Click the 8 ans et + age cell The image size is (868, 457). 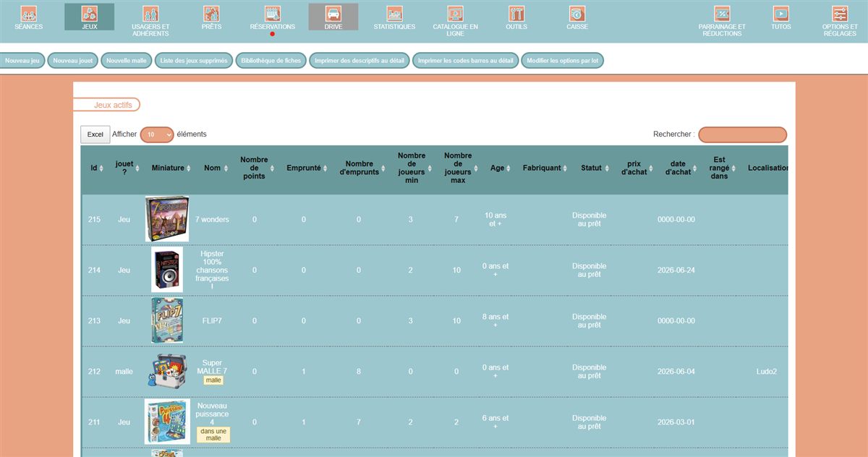tap(495, 321)
